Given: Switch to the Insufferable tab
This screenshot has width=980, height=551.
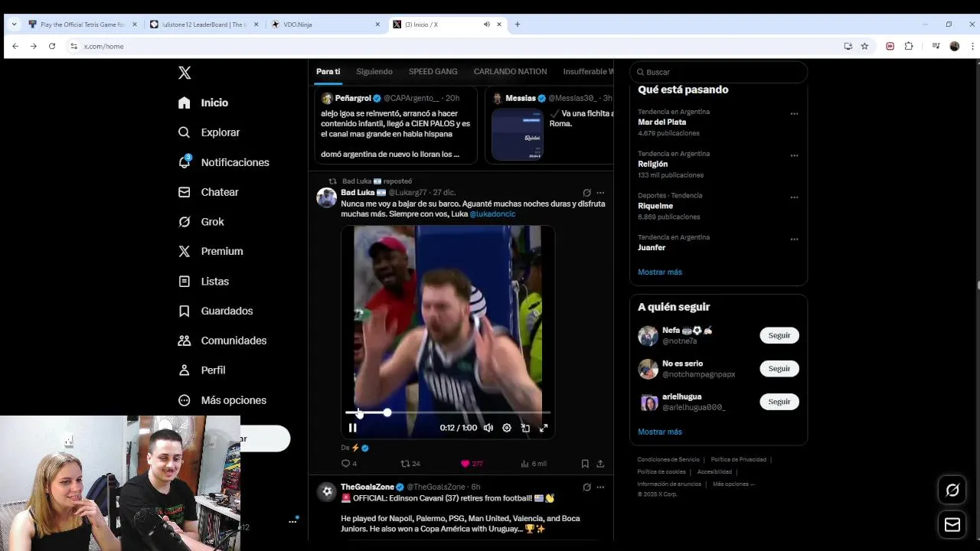Looking at the screenshot, I should point(588,71).
